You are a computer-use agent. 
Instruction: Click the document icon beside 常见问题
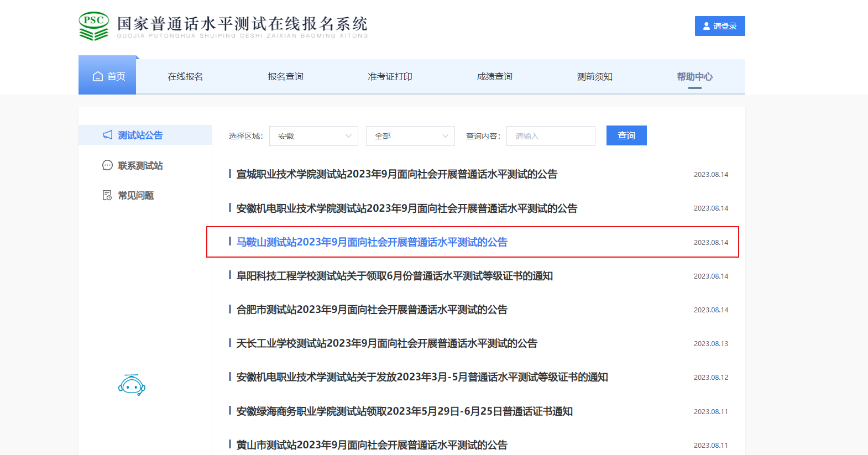point(107,195)
